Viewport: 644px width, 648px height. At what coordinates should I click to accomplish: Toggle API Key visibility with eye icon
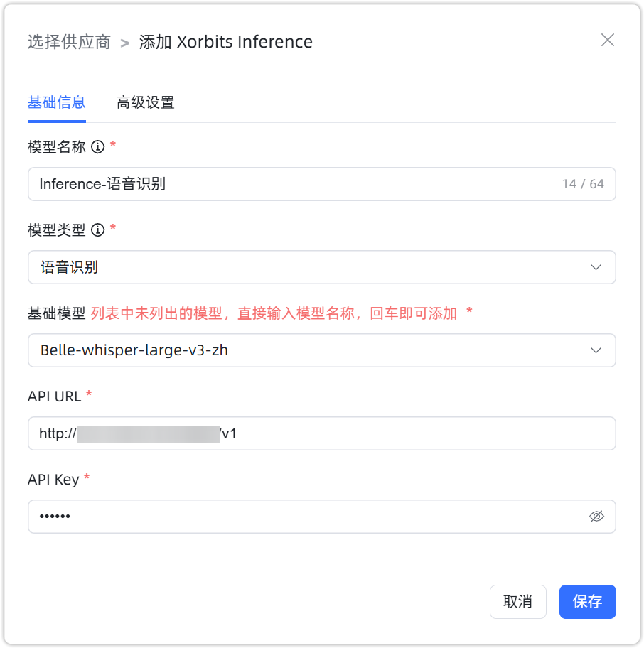[596, 517]
